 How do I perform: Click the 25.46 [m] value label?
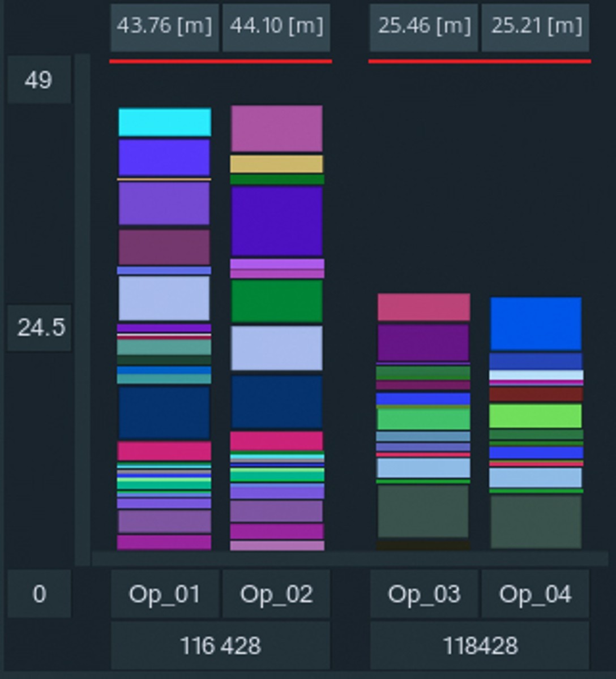[423, 27]
